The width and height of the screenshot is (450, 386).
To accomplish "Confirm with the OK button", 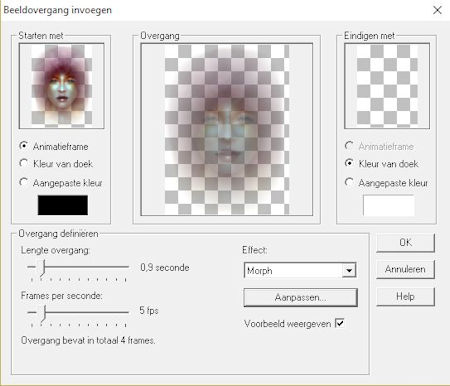I will click(x=405, y=243).
